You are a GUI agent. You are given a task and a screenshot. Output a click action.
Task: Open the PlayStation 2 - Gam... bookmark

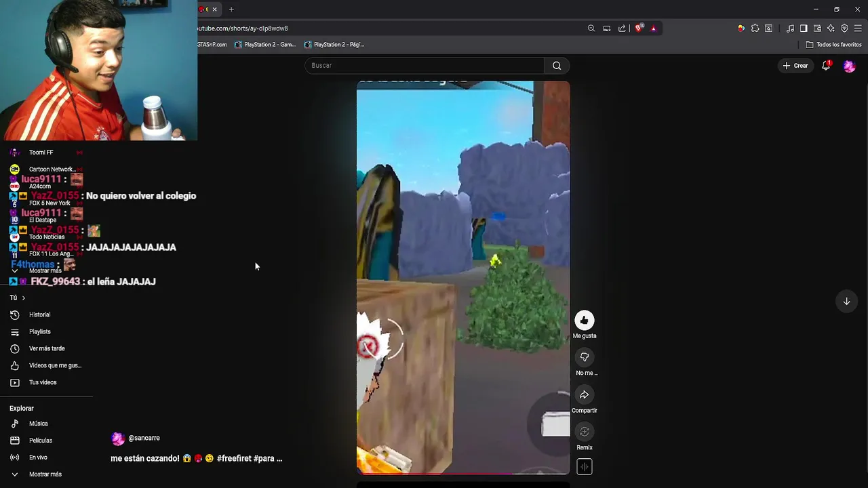point(265,45)
